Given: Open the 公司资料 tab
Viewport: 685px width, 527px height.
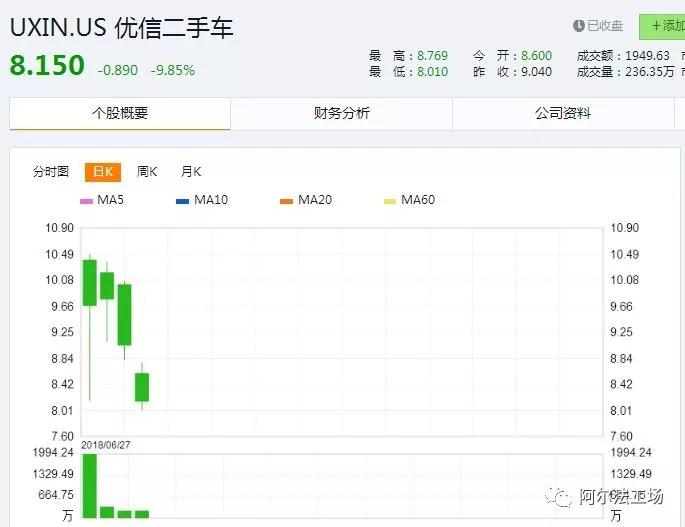Looking at the screenshot, I should (563, 113).
